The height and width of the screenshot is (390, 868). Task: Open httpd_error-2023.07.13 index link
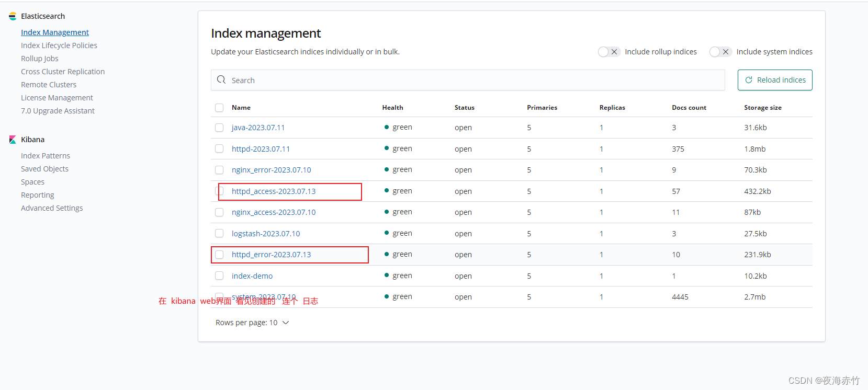click(272, 255)
